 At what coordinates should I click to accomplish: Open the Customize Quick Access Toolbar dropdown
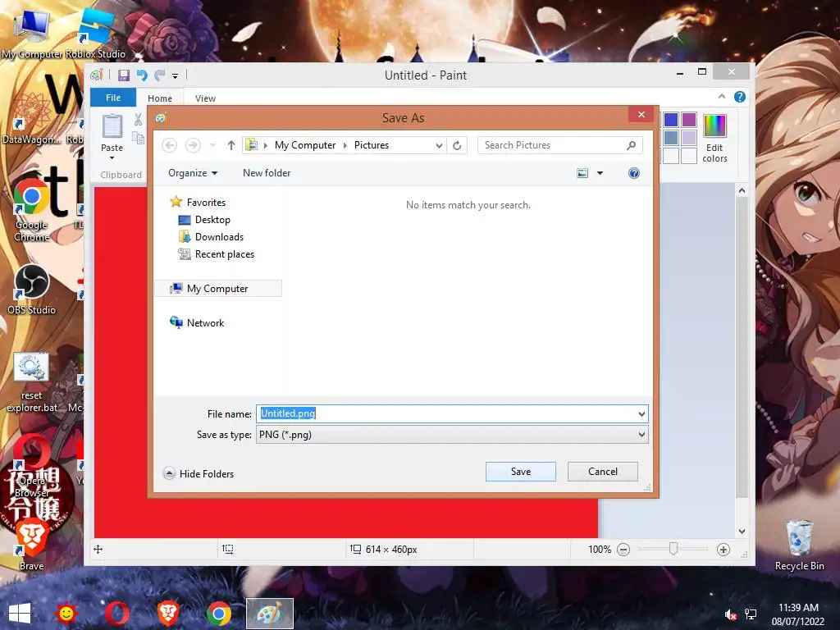176,76
